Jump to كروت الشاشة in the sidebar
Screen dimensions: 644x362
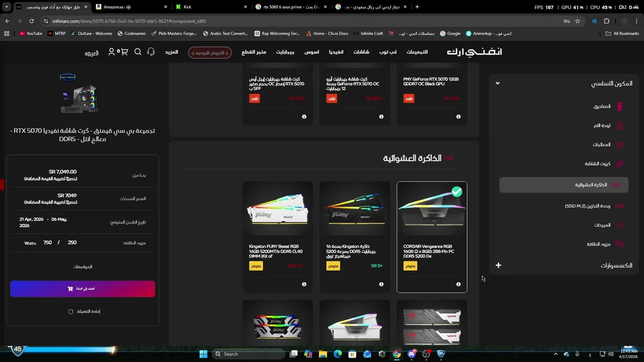[x=597, y=164]
